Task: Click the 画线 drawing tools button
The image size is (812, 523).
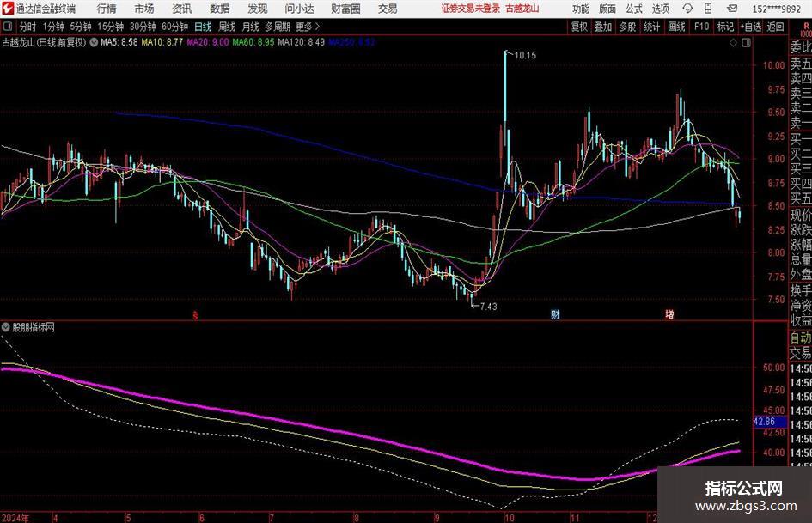Action: [x=676, y=27]
